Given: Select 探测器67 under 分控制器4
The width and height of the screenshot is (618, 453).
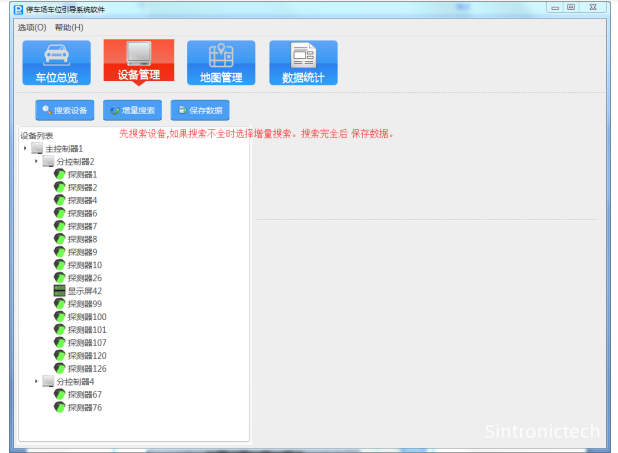Looking at the screenshot, I should [84, 395].
